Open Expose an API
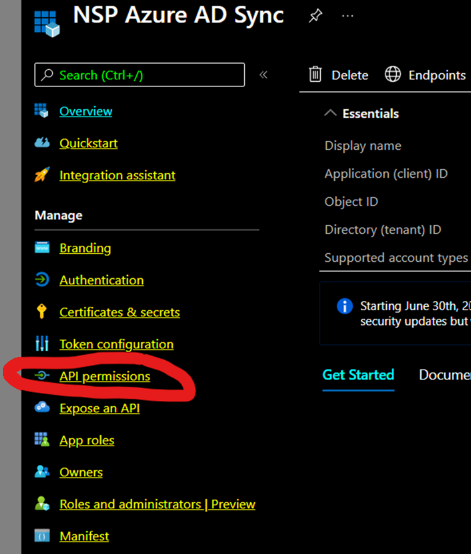This screenshot has width=471, height=554. pos(100,408)
